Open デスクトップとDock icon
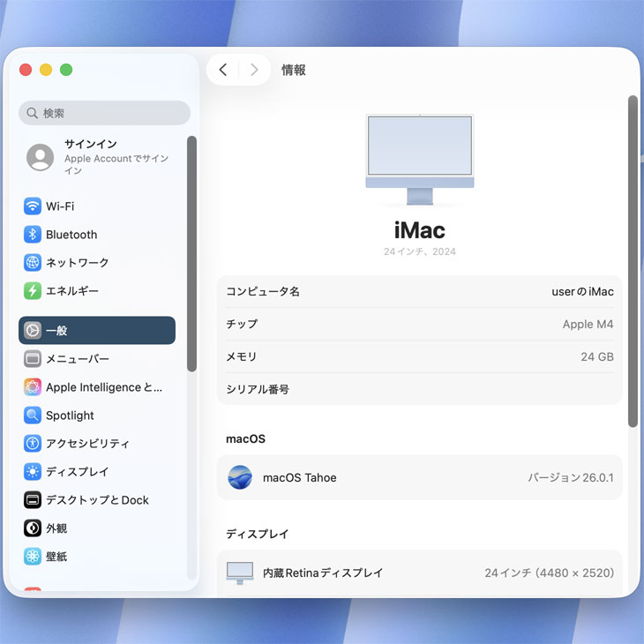 33,500
